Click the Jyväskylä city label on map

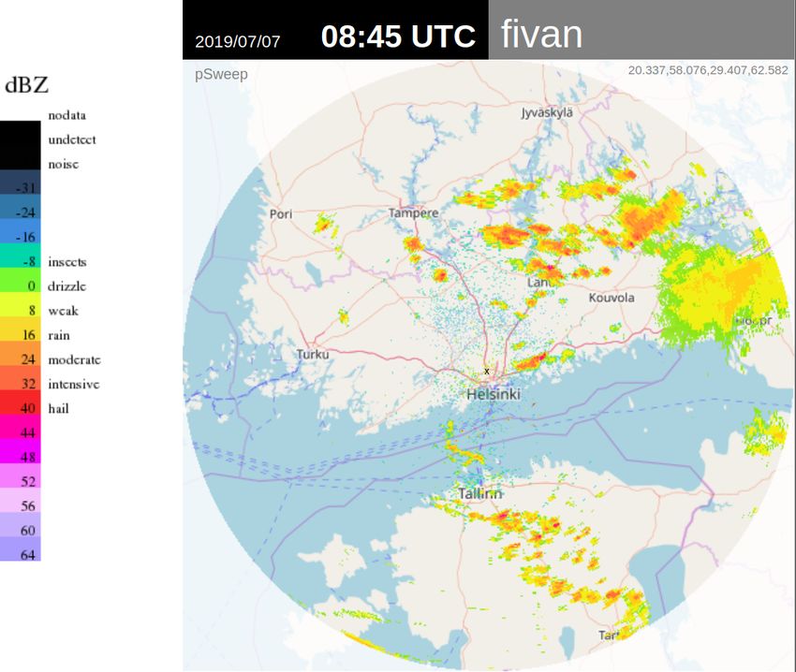tap(547, 112)
